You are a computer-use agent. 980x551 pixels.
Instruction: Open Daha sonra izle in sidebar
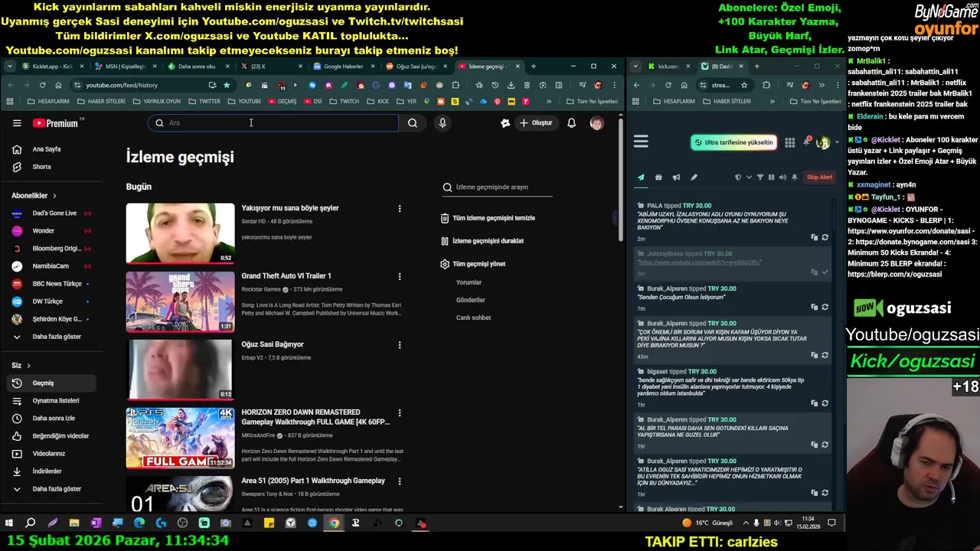tap(52, 419)
